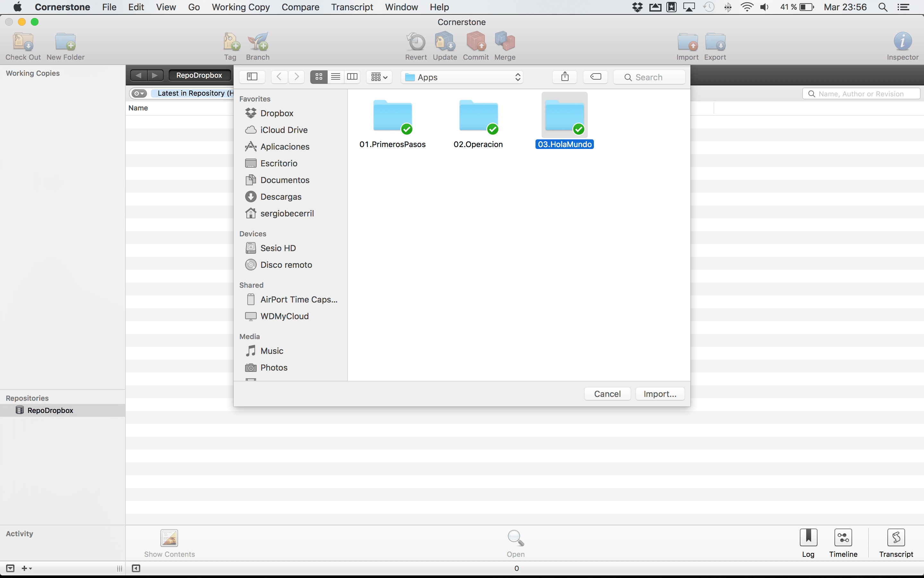Viewport: 924px width, 578px height.
Task: Click the Commit toolbar icon
Action: [476, 41]
